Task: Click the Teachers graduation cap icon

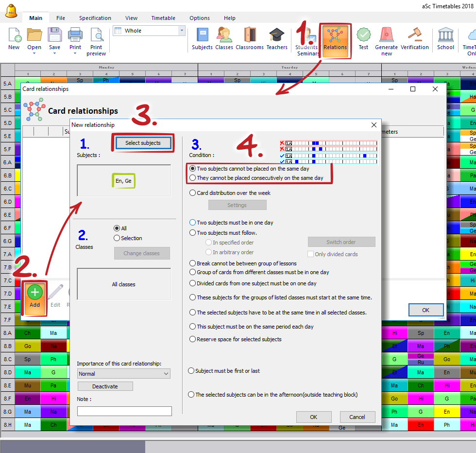Action: (x=277, y=39)
